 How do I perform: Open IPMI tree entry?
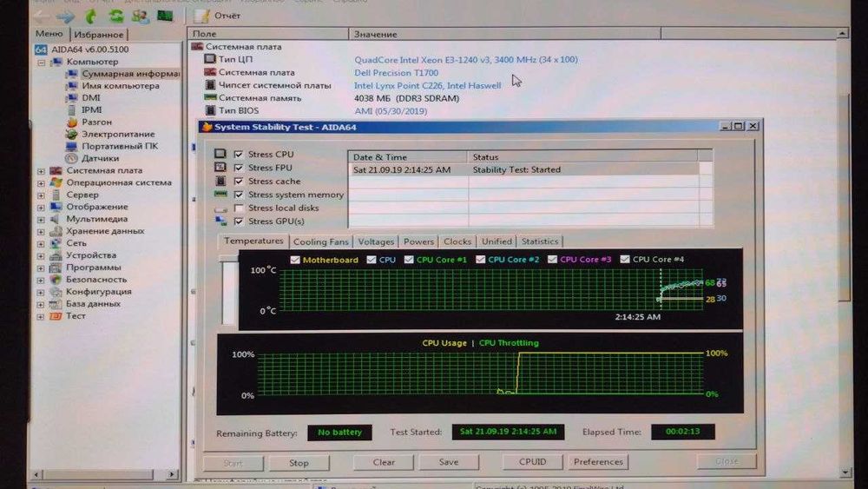point(92,110)
